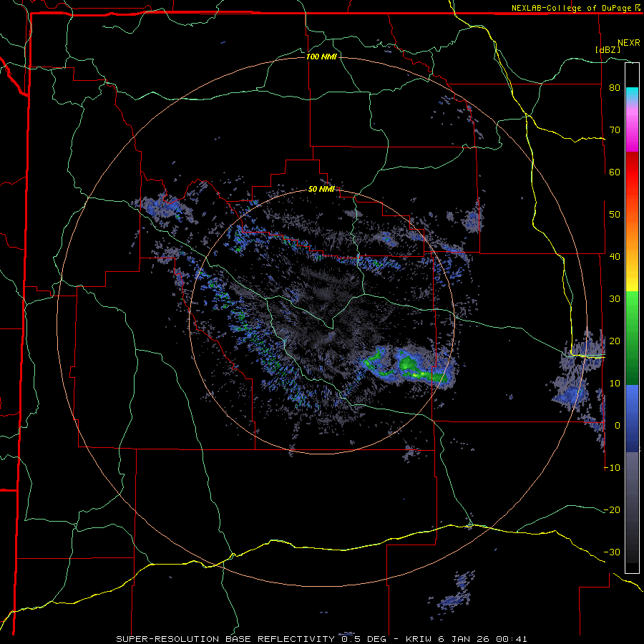The height and width of the screenshot is (644, 644).
Task: Click the KRIW radar site identifier in the caption
Action: [419, 639]
